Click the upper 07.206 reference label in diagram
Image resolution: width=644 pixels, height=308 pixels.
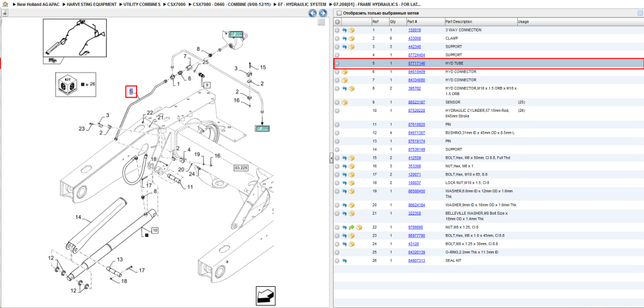(236, 35)
